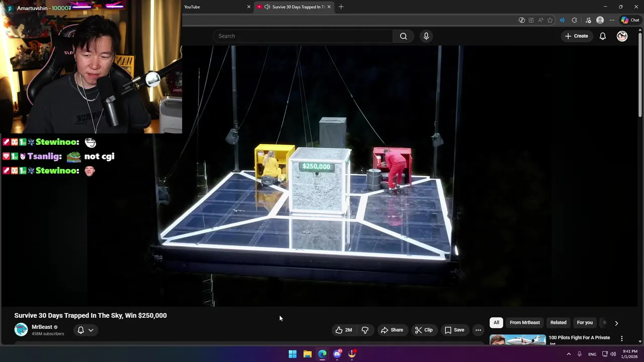Select the All filter chip

pyautogui.click(x=496, y=323)
